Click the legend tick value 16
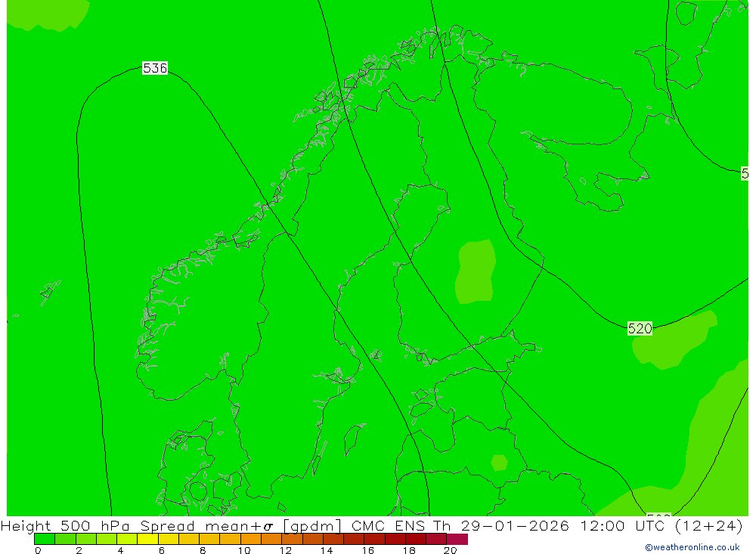Screen dimensions: 756x554 click(x=368, y=550)
